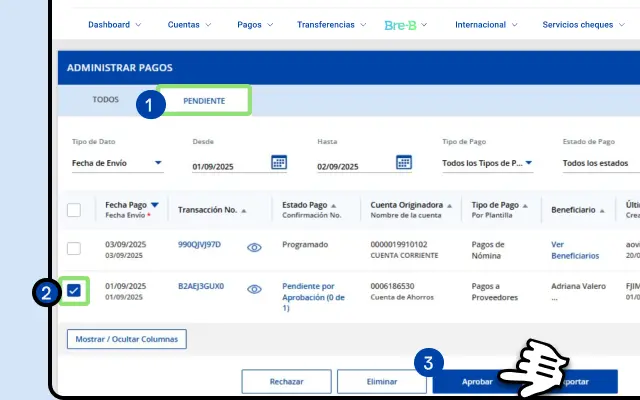Expand the Servicios cheques menu
This screenshot has height=400, width=640.
pos(584,24)
